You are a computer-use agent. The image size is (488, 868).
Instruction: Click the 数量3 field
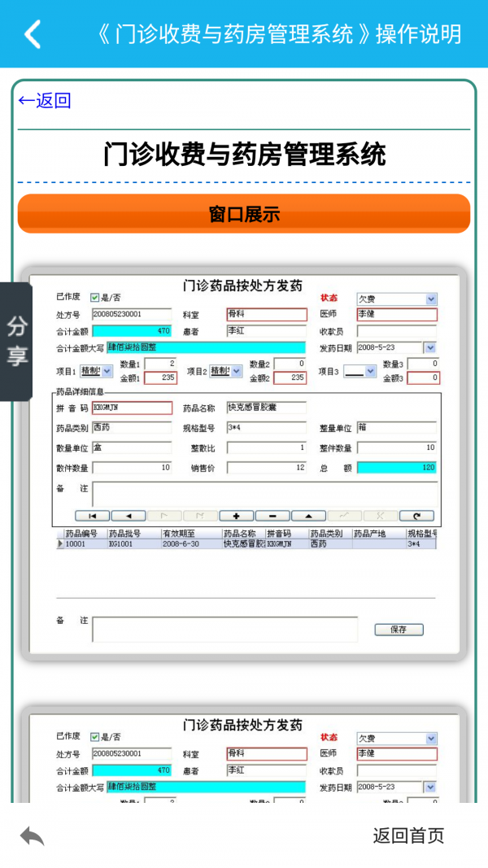point(423,364)
